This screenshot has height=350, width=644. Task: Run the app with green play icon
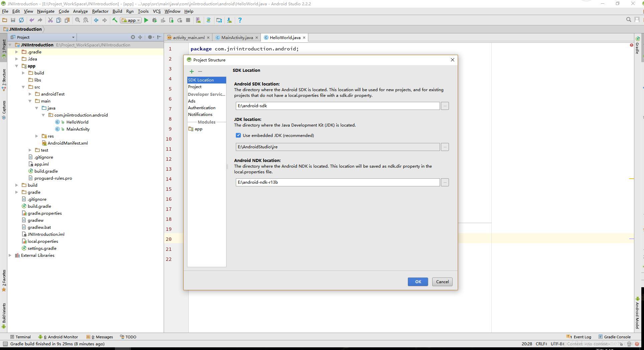pyautogui.click(x=146, y=20)
